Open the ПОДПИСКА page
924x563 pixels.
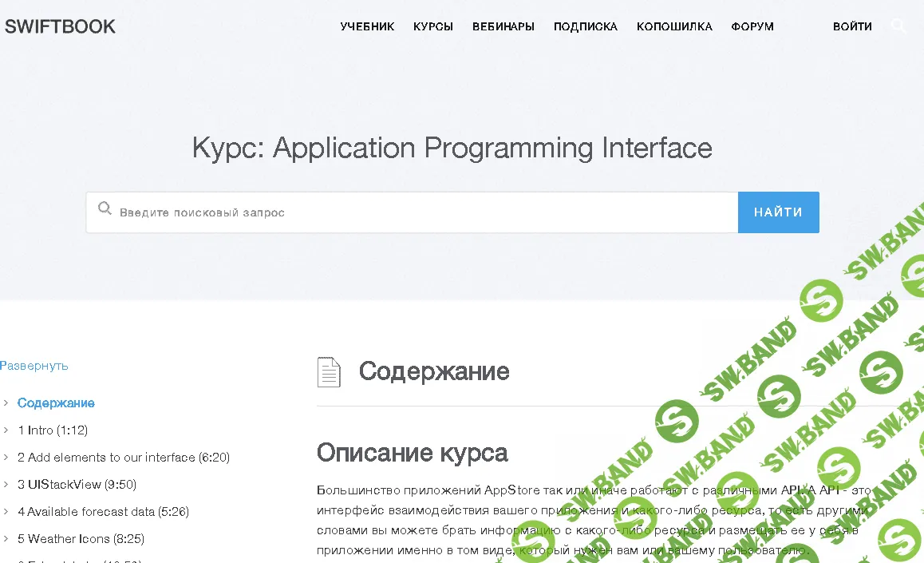click(x=585, y=26)
